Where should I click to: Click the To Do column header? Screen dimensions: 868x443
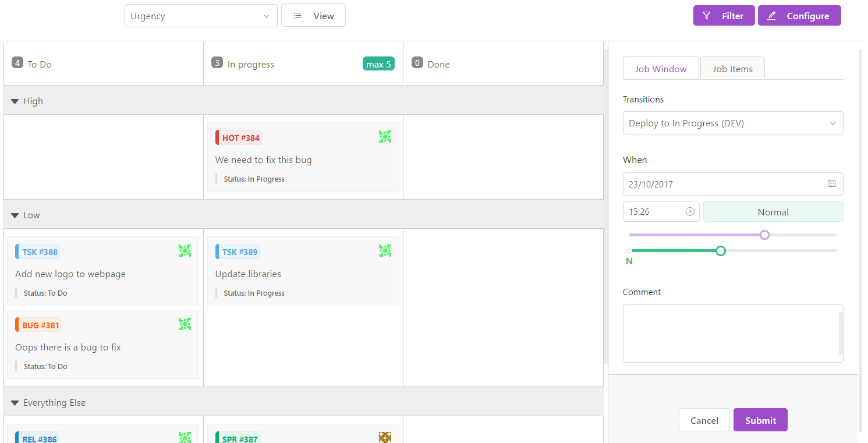point(103,63)
